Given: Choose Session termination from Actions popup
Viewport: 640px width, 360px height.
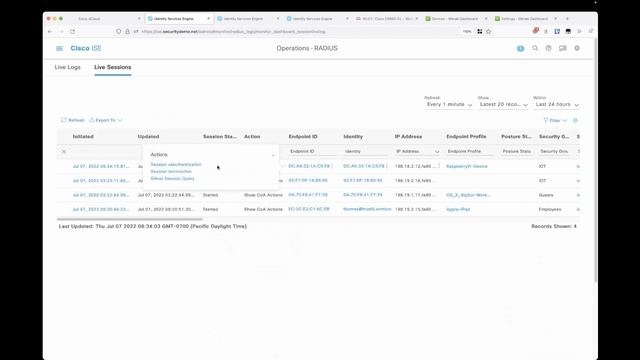Looking at the screenshot, I should (171, 171).
